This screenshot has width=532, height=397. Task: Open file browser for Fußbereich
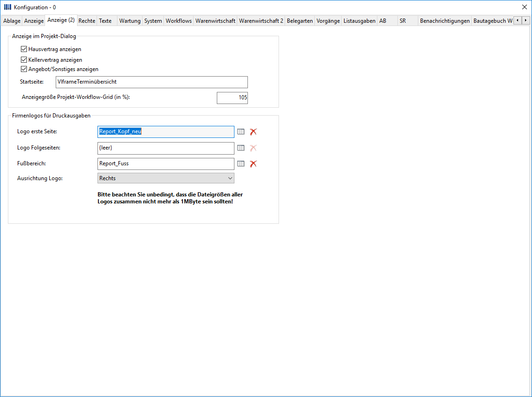point(241,163)
